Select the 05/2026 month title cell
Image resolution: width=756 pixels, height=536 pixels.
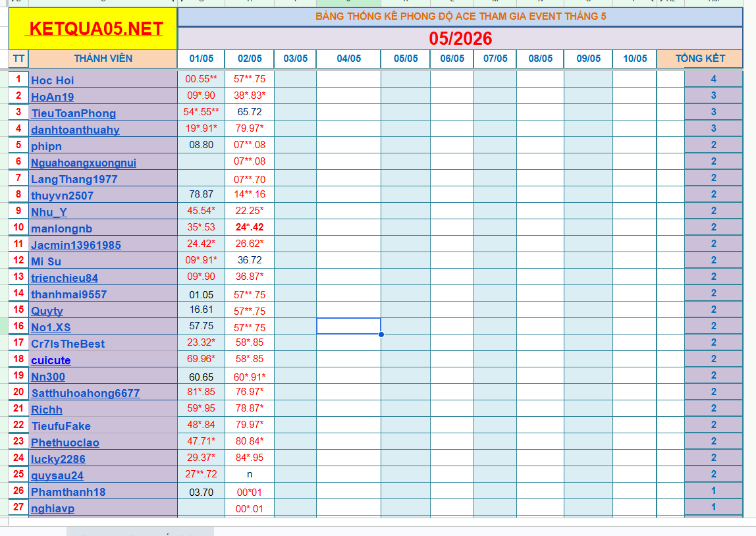(460, 38)
